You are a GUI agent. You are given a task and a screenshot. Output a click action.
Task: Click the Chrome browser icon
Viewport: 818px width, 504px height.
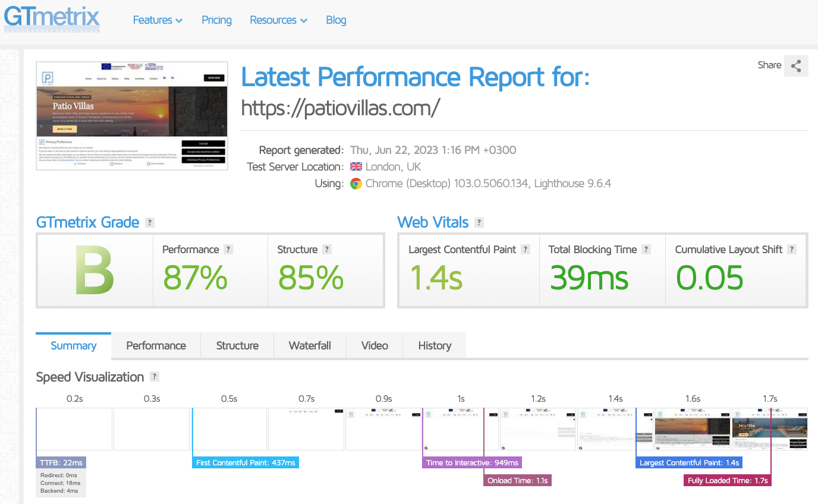[356, 184]
